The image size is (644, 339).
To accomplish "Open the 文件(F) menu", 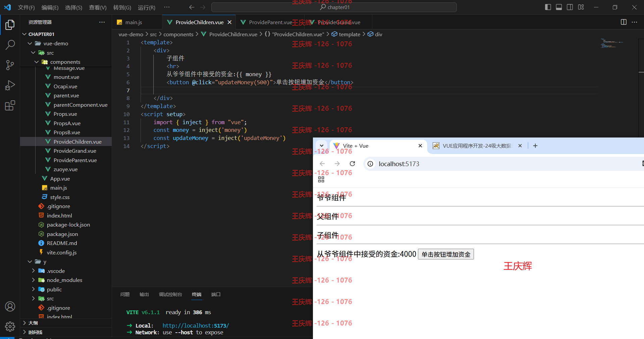I will tap(26, 7).
